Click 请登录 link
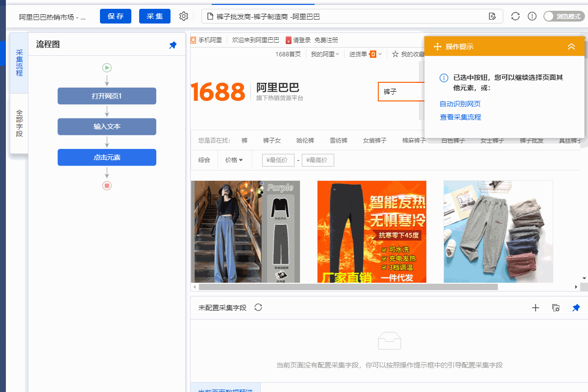 coord(302,40)
